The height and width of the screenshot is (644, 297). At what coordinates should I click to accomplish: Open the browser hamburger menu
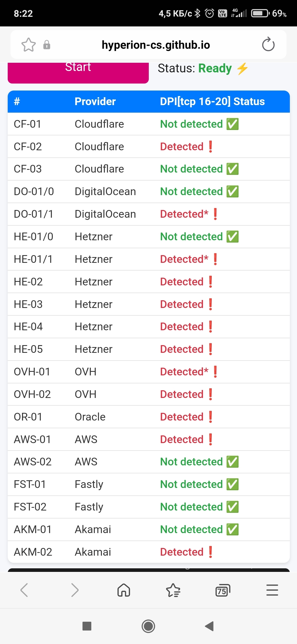[272, 590]
